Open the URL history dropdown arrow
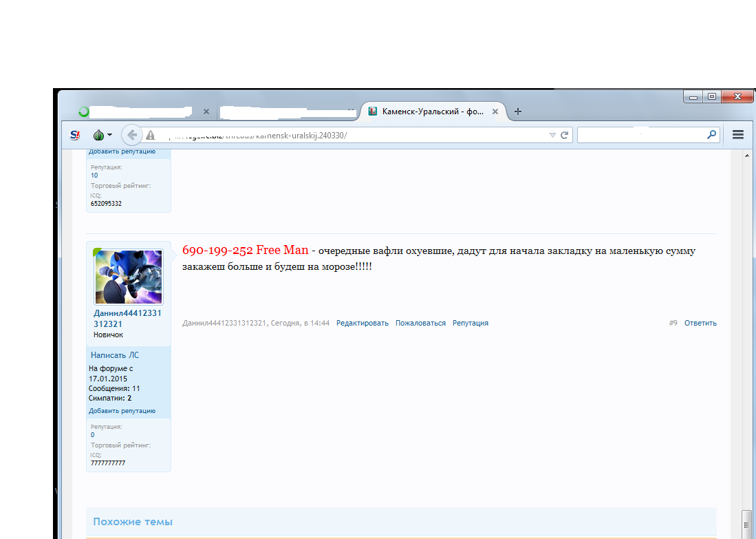This screenshot has width=756, height=539. click(552, 136)
